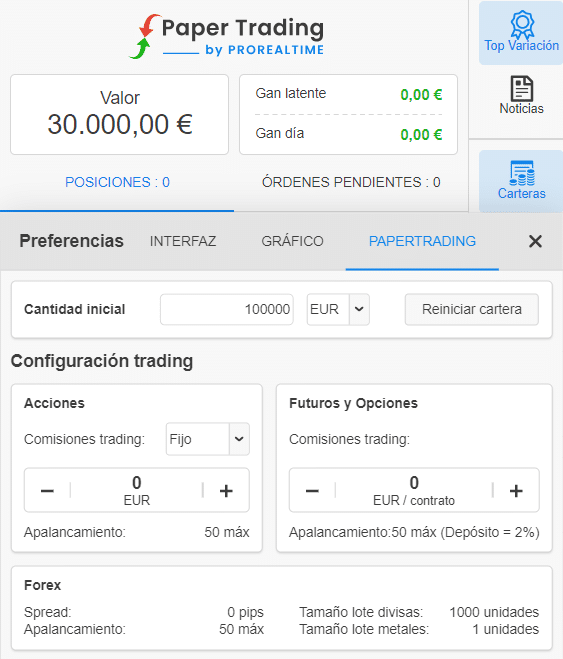Screen dimensions: 563x659
Task: Open the Top Variación panel icon
Action: 521,32
